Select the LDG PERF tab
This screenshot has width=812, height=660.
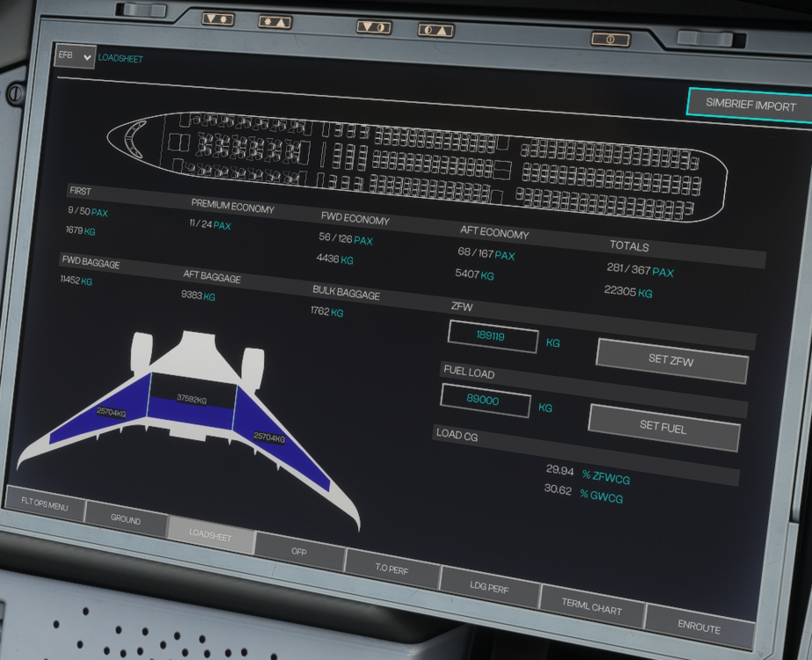490,588
